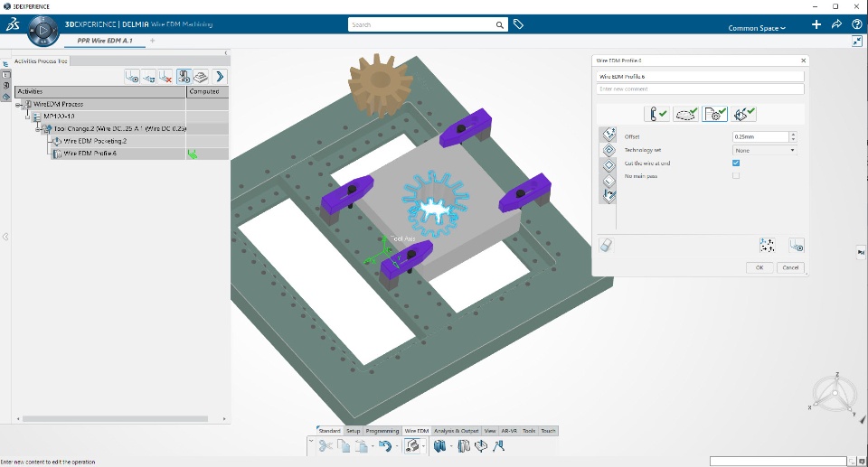
Task: Switch to the Standard toolbar tab
Action: pyautogui.click(x=330, y=431)
